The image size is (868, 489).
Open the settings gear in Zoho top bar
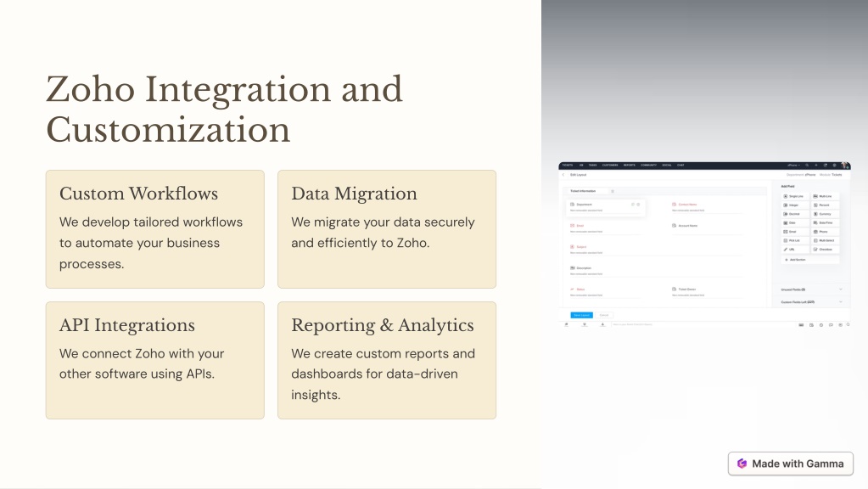pyautogui.click(x=834, y=165)
